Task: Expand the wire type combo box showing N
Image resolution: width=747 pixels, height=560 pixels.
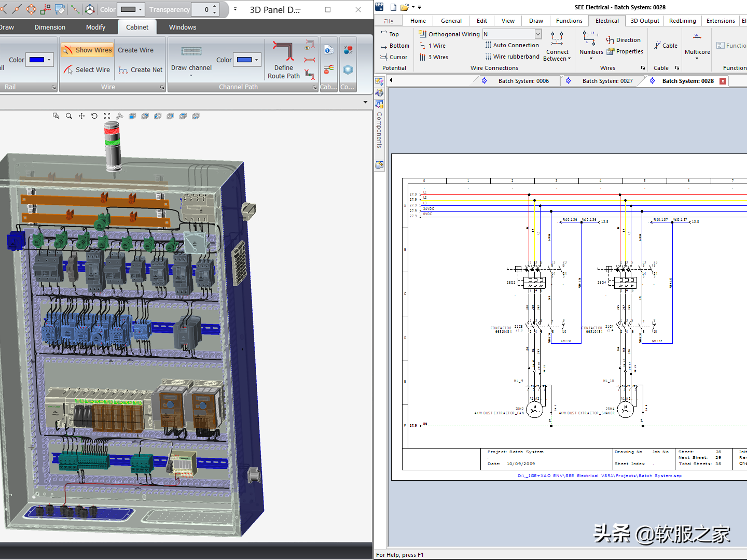Action: click(x=538, y=34)
